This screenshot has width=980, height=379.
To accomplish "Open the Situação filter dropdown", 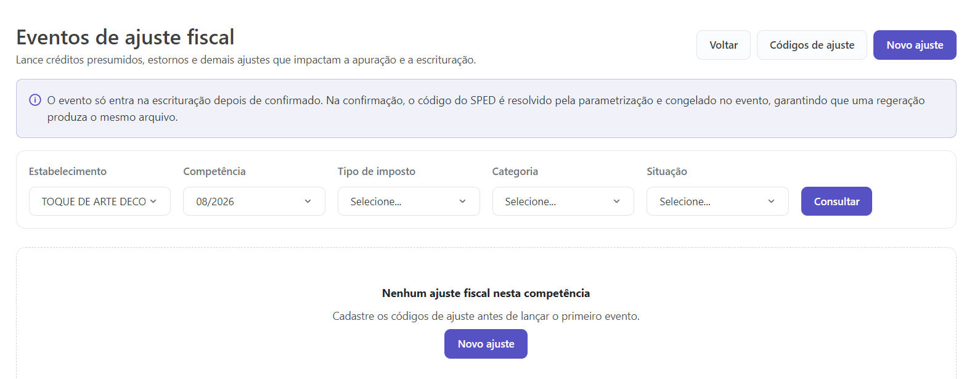I will pos(717,202).
